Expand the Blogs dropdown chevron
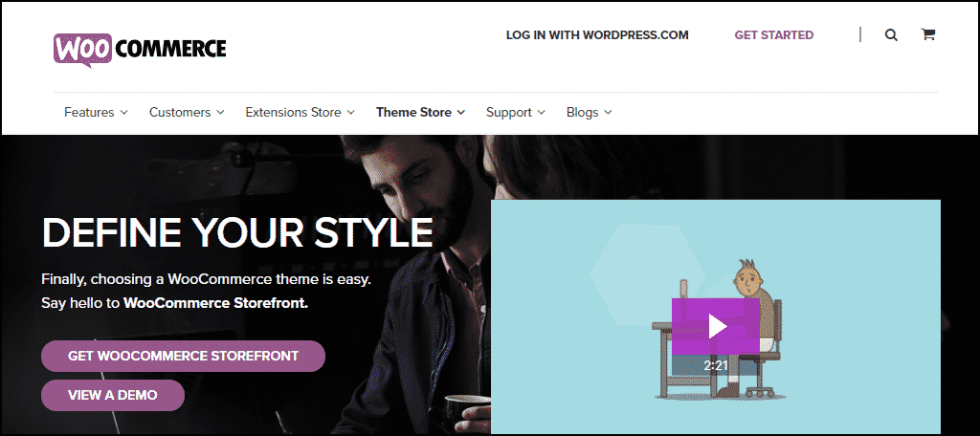This screenshot has width=980, height=436. pyautogui.click(x=608, y=113)
